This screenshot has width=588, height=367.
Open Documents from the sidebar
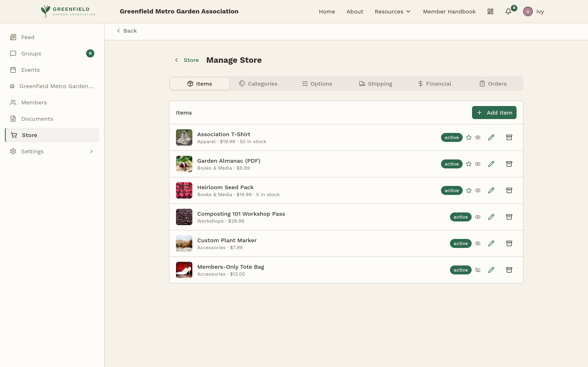(x=37, y=119)
